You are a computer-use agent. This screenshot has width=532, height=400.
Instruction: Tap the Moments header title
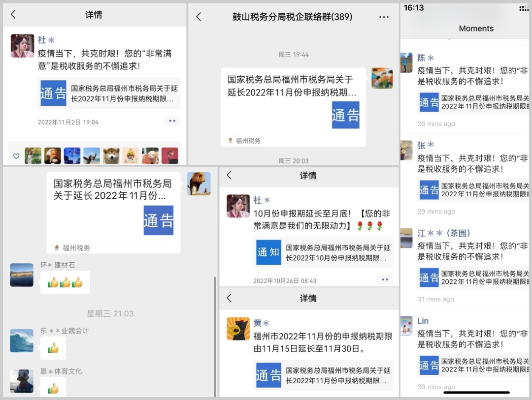[x=476, y=29]
